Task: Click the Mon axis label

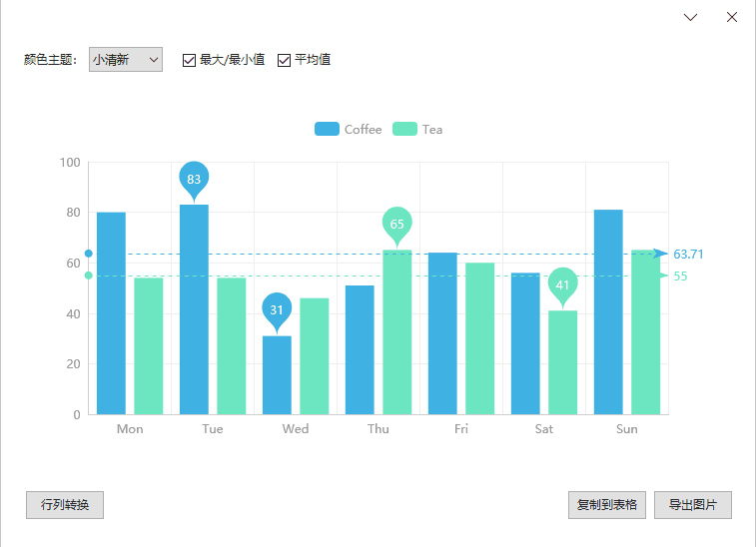Action: tap(130, 429)
